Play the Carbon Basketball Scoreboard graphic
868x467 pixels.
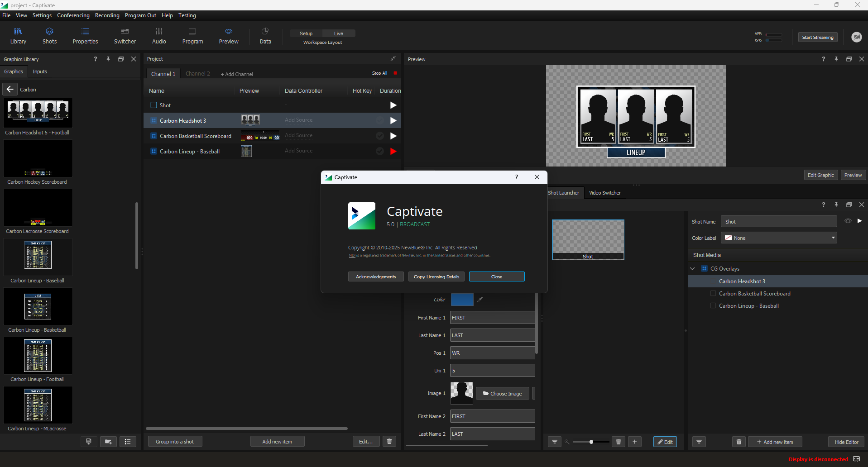393,136
